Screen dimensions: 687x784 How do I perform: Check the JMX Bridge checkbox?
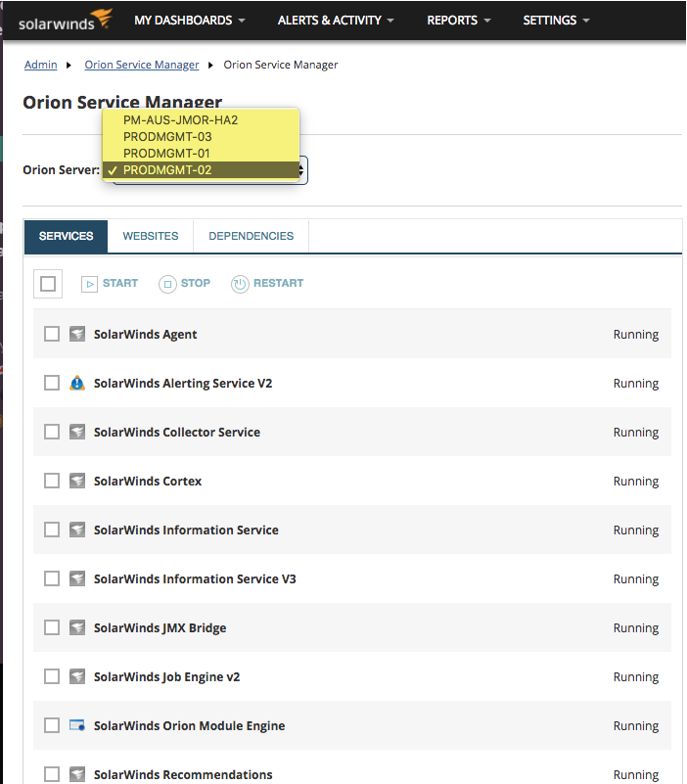click(x=52, y=627)
